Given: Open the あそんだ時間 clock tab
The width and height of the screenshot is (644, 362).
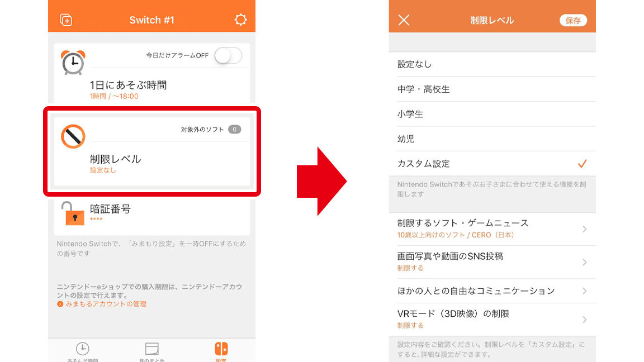Looking at the screenshot, I should point(83,351).
